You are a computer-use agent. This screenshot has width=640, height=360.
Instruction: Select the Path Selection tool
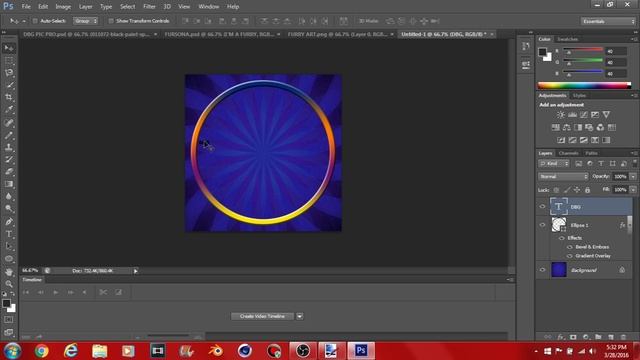(9, 247)
